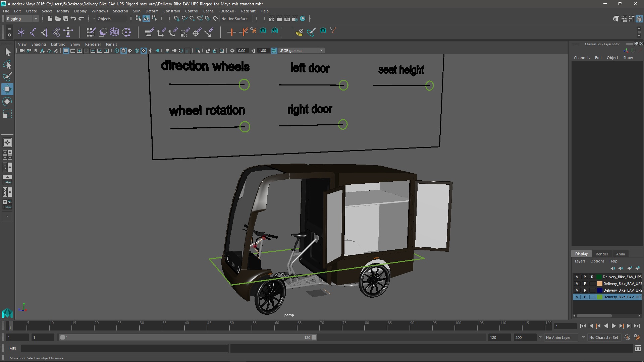Image resolution: width=644 pixels, height=362 pixels.
Task: Jump to end of playback range
Action: 637,326
